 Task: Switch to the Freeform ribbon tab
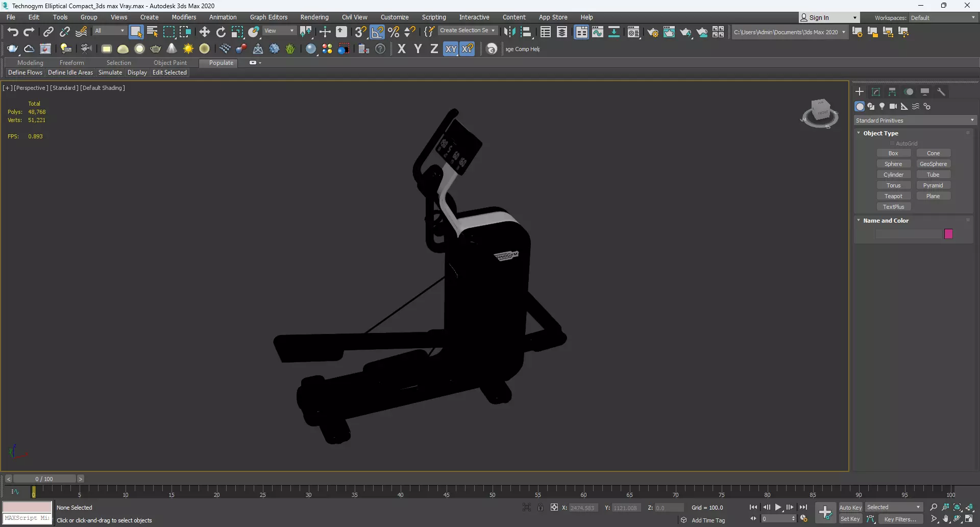coord(71,63)
